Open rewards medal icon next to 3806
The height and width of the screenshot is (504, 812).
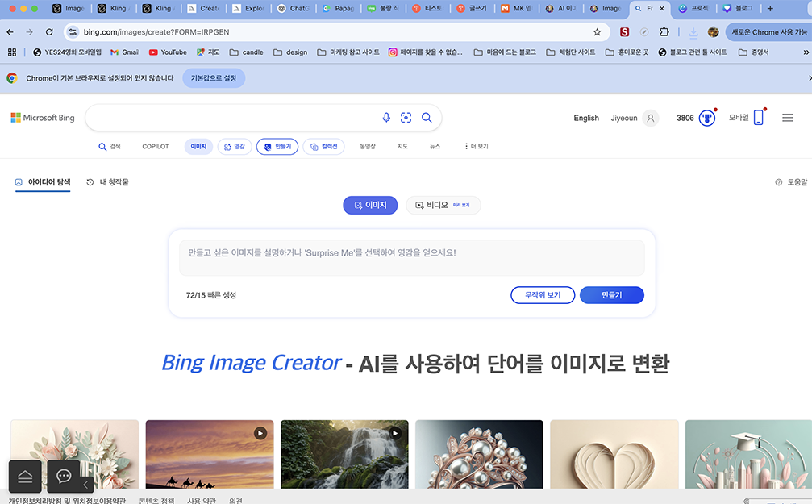(707, 118)
